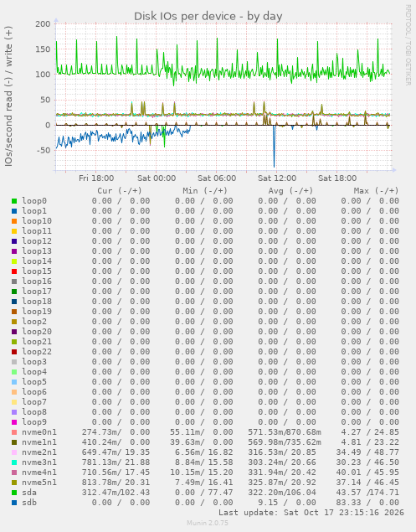The image size is (416, 532).
Task: Click the 'nvme4n1' legend label
Action: pyautogui.click(x=39, y=473)
